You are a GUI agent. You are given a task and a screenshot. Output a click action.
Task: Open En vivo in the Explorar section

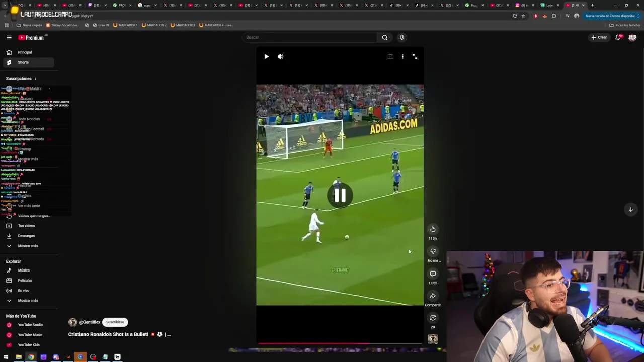pyautogui.click(x=24, y=291)
